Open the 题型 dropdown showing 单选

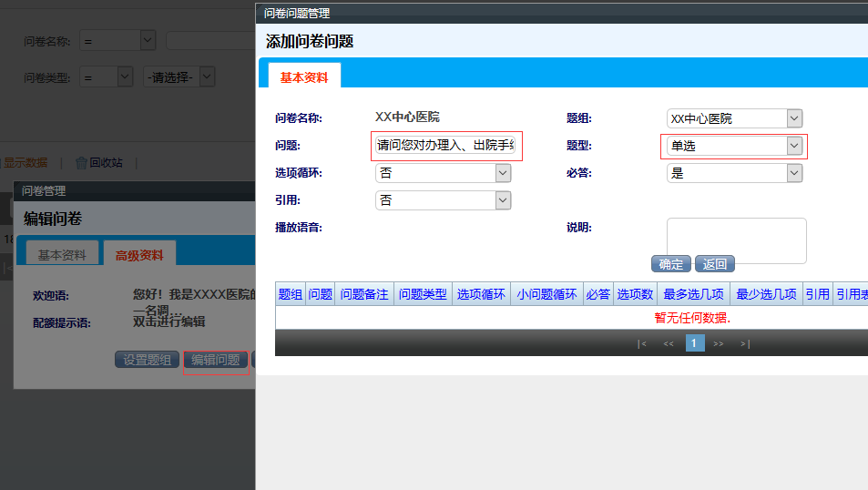pos(734,146)
